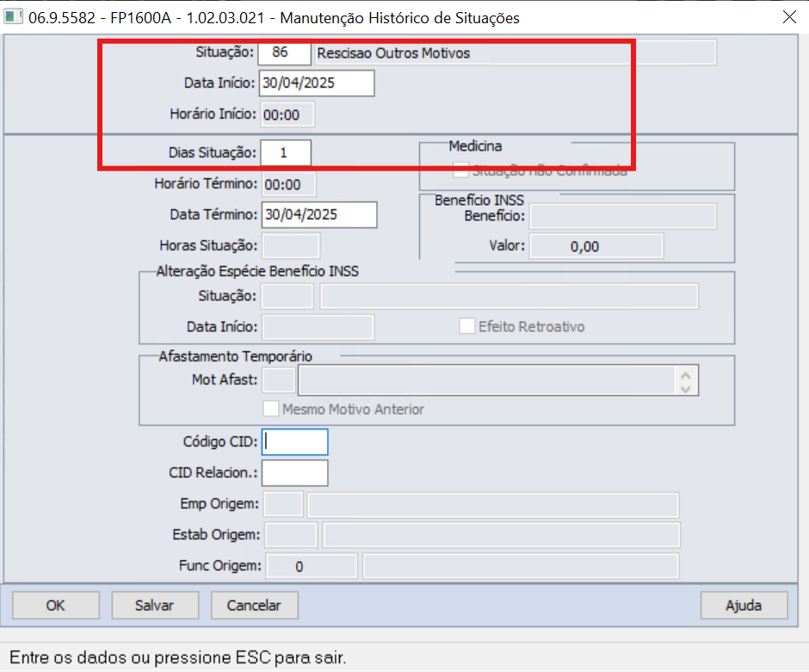Click the application icon in the title bar

click(13, 16)
